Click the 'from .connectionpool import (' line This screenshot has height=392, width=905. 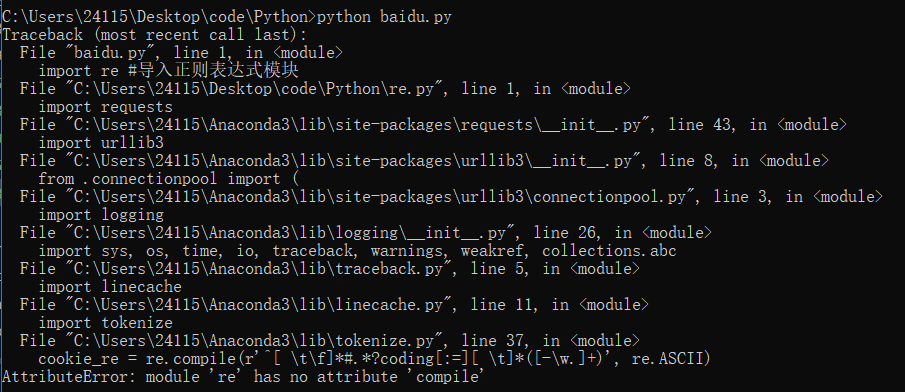coord(168,179)
